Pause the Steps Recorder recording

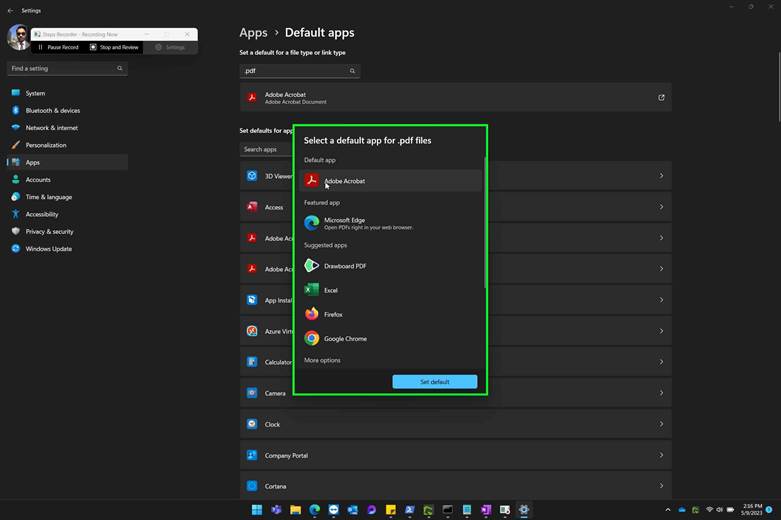(x=58, y=47)
